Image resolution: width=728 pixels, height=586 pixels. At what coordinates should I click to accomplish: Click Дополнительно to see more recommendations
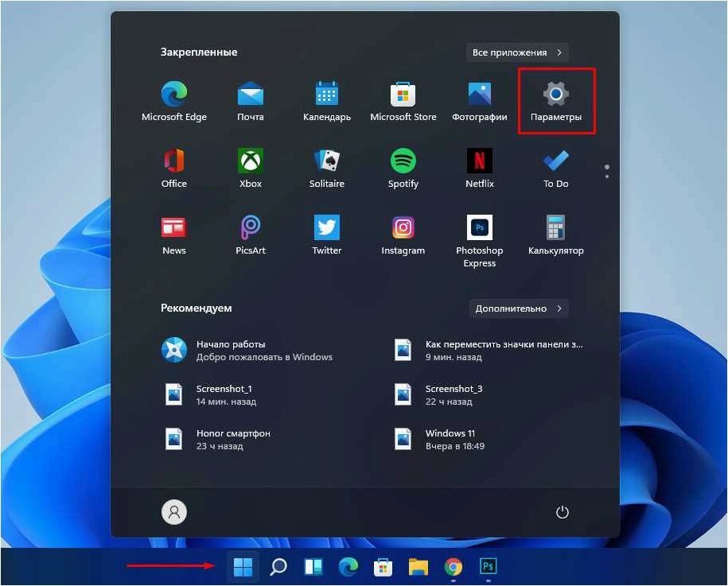pyautogui.click(x=519, y=309)
